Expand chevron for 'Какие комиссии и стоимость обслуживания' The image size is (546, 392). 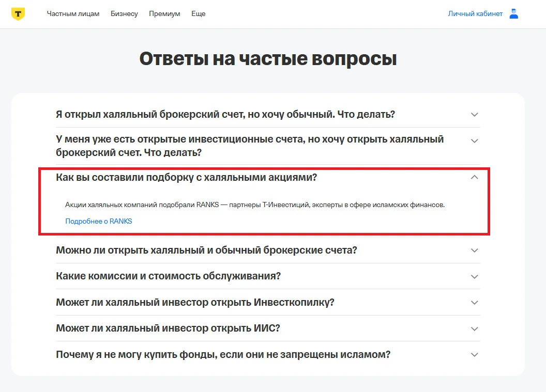pos(474,276)
